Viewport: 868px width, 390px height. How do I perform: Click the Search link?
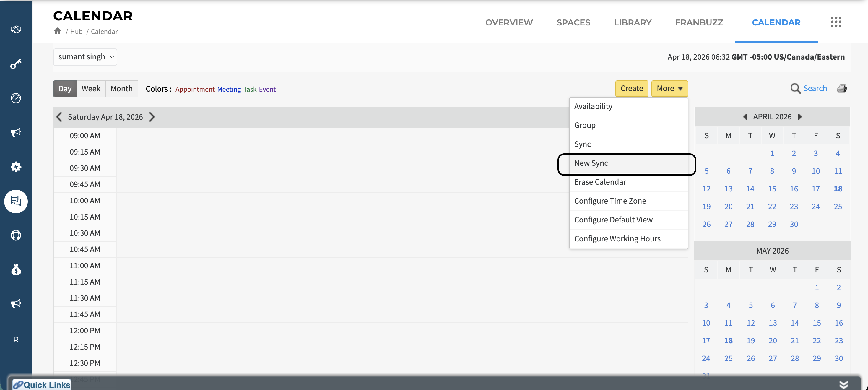click(x=815, y=88)
